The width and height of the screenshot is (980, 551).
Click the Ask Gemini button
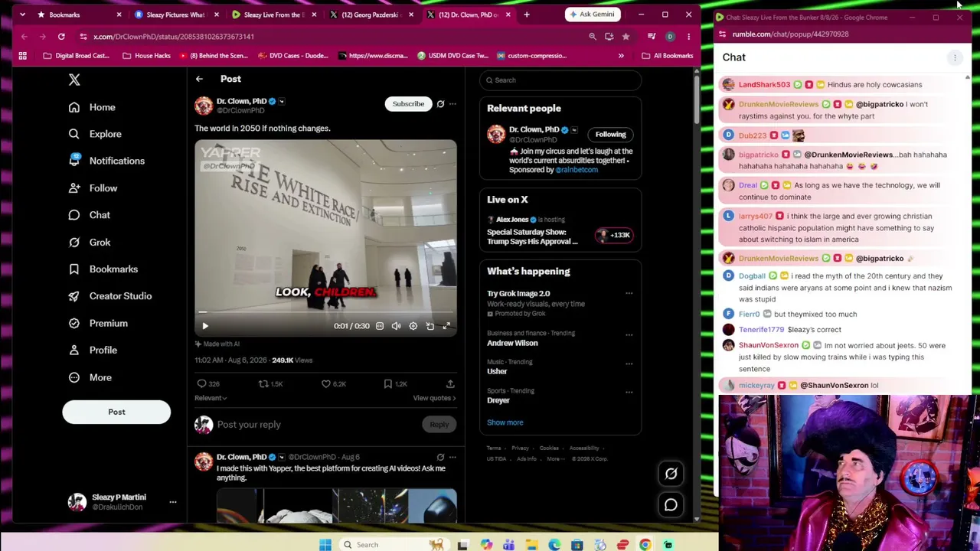(593, 15)
